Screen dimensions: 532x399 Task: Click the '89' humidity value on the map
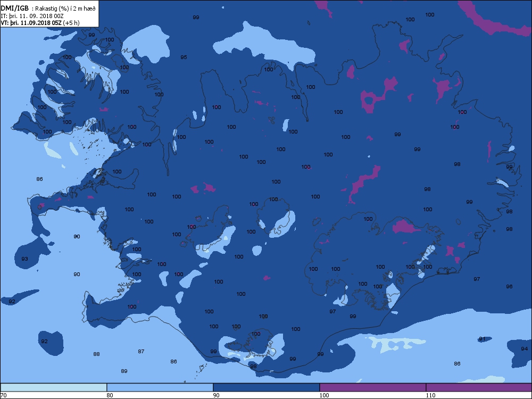pos(124,371)
